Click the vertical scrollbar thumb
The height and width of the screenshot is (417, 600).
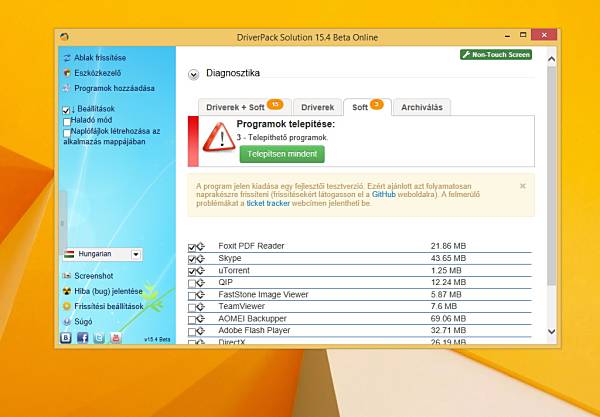tap(551, 176)
